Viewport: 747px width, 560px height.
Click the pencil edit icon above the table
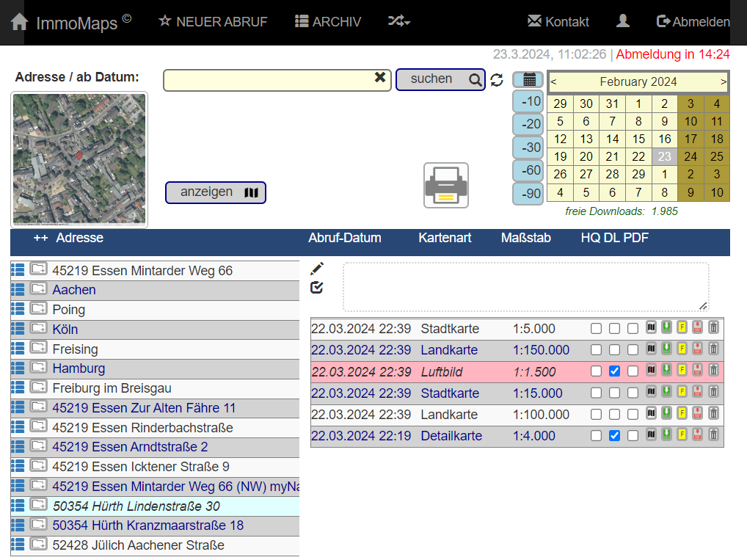coord(317,269)
